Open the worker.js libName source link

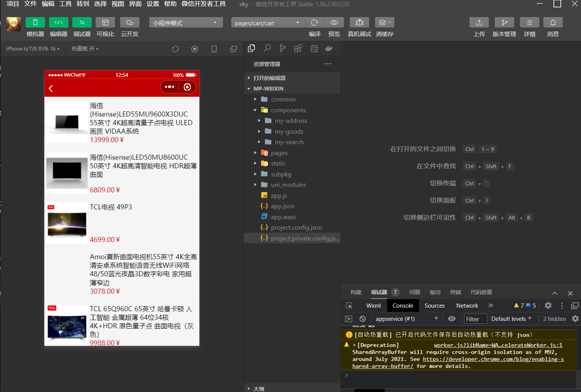coord(498,345)
